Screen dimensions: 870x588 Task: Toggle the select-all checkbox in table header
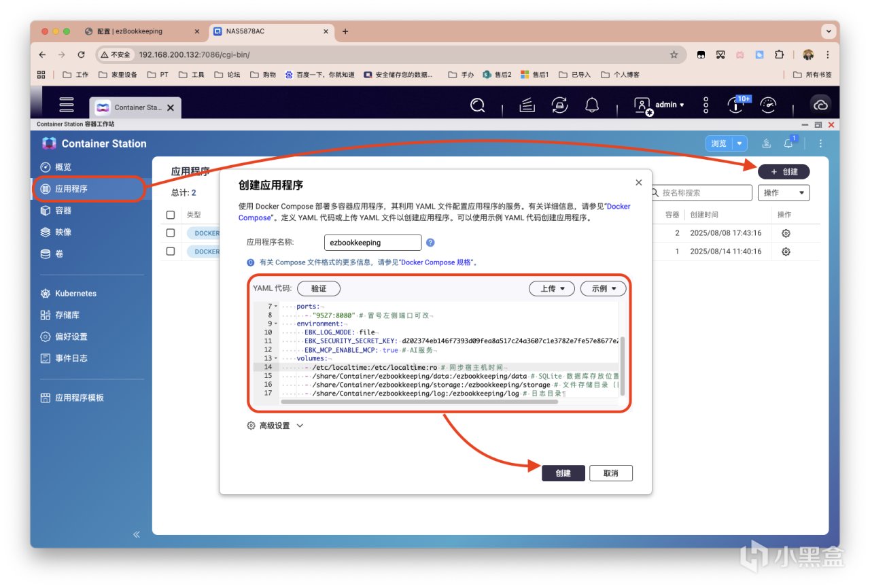tap(171, 215)
